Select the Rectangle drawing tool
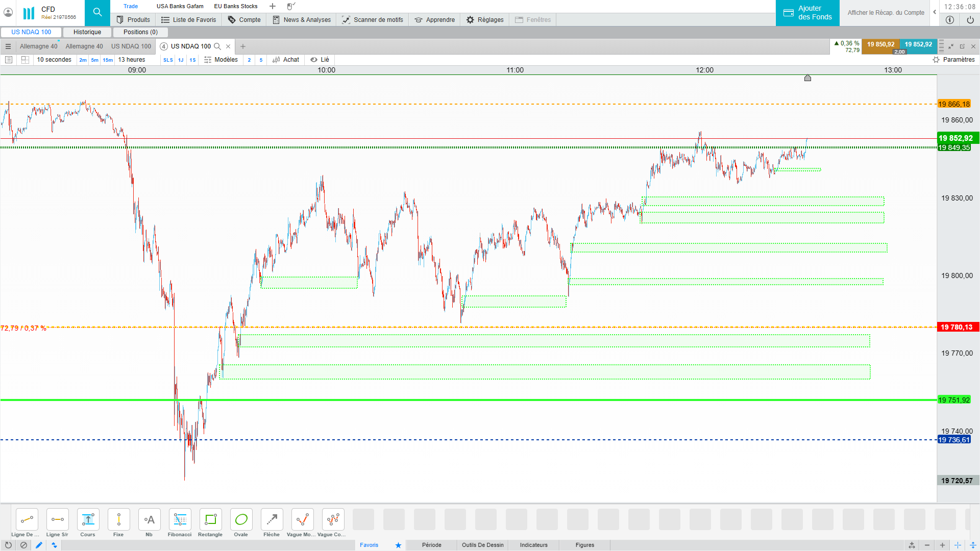 [x=210, y=520]
